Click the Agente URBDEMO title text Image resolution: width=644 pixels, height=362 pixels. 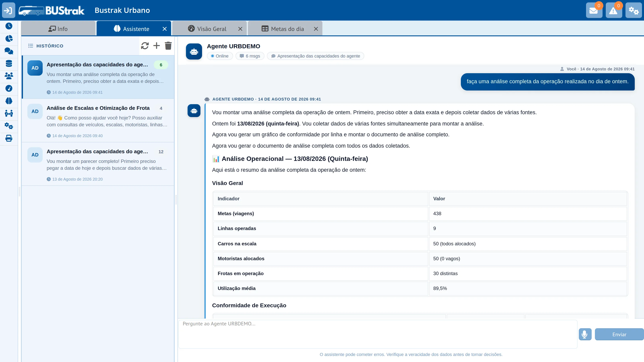233,46
